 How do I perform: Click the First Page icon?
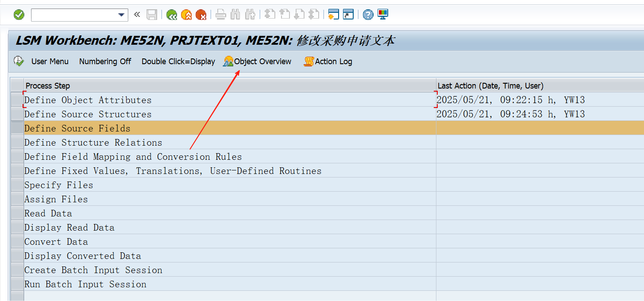click(270, 15)
